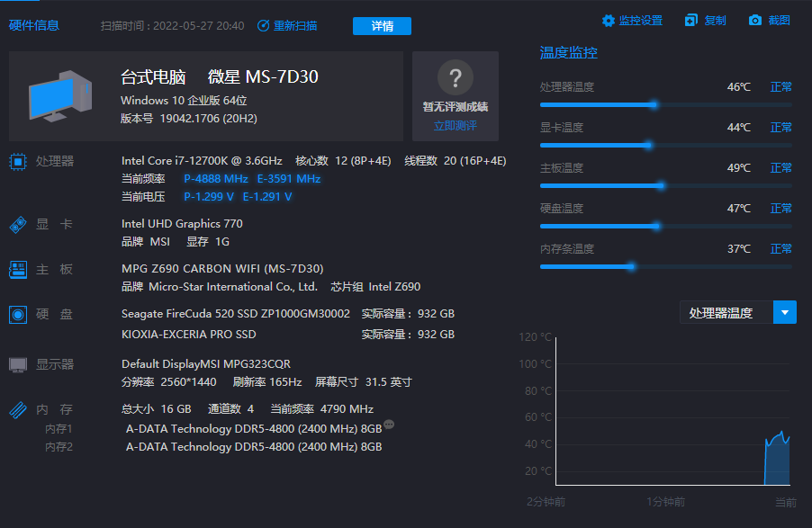Click the 重新扫描 link
Image resolution: width=812 pixels, height=528 pixels.
click(295, 25)
